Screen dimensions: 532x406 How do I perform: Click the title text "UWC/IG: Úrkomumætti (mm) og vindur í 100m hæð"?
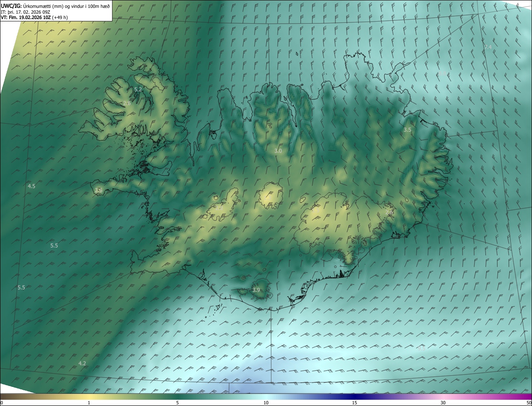[x=55, y=6]
